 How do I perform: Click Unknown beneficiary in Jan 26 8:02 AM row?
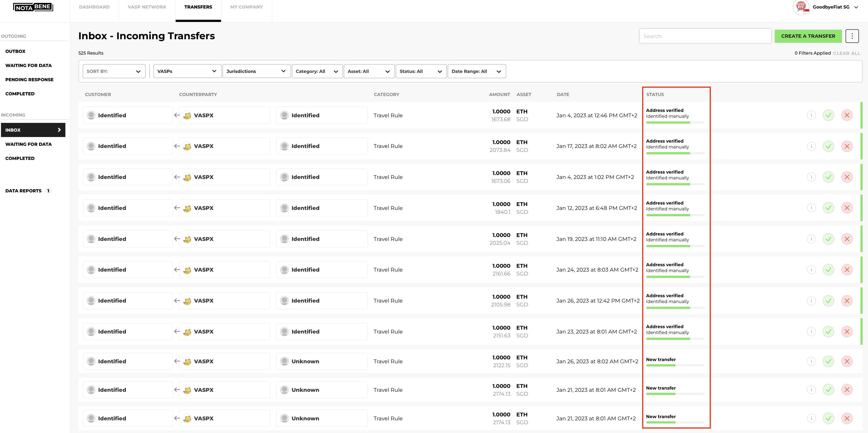[x=322, y=361]
